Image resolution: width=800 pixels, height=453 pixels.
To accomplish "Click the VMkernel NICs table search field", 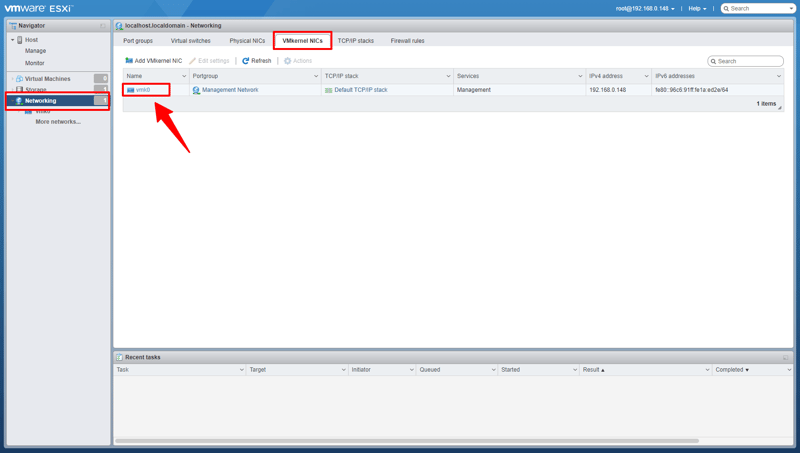I will (749, 61).
